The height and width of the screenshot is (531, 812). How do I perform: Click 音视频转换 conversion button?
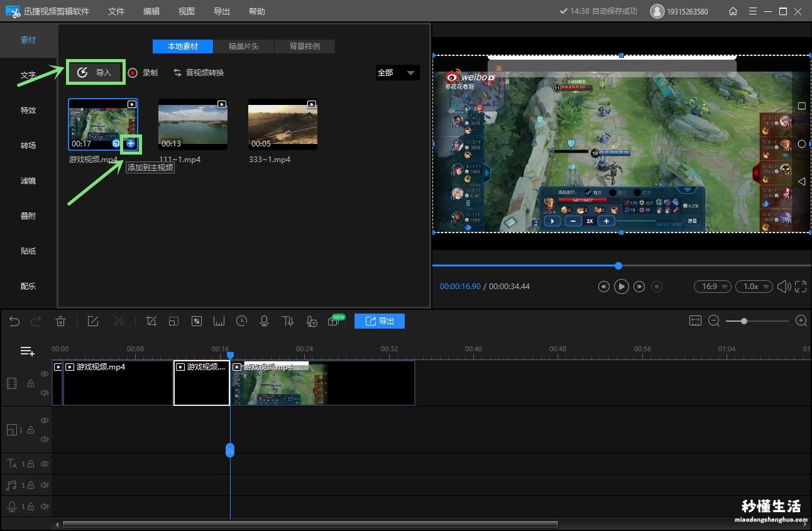click(x=199, y=73)
